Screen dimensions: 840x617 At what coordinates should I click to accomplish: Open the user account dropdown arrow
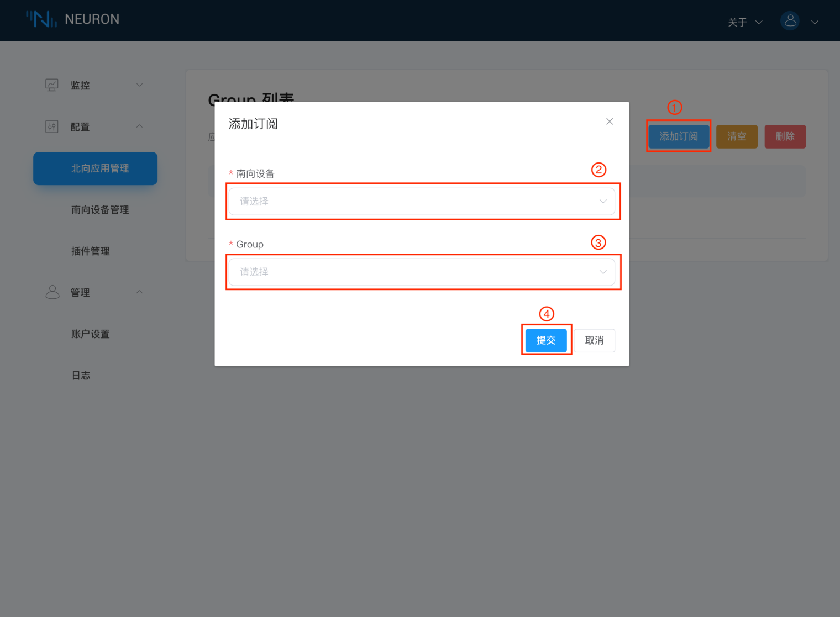click(x=815, y=22)
